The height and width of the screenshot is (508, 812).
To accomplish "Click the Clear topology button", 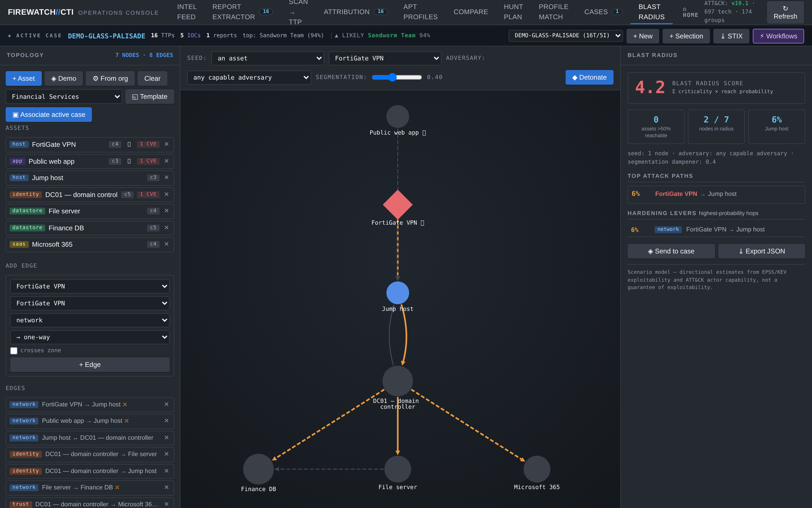I will (x=152, y=79).
